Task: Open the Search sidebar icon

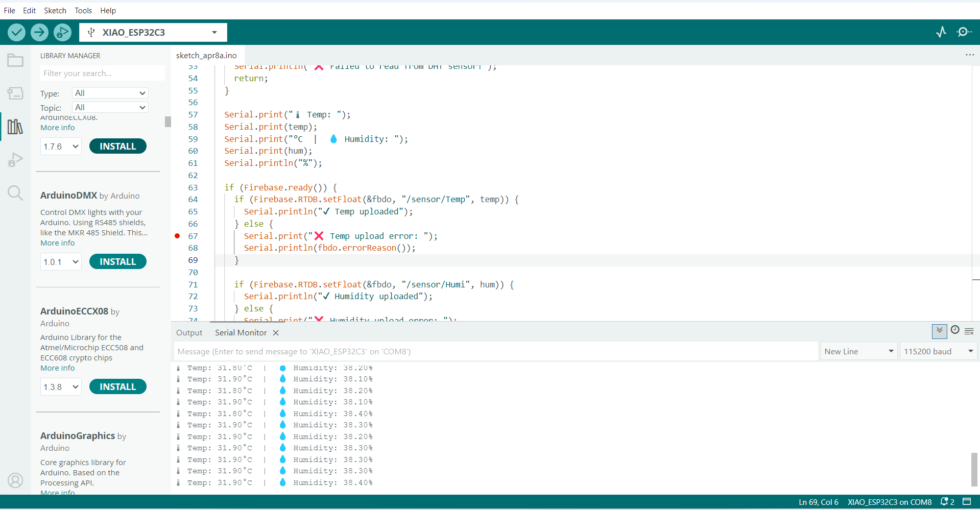Action: (15, 193)
